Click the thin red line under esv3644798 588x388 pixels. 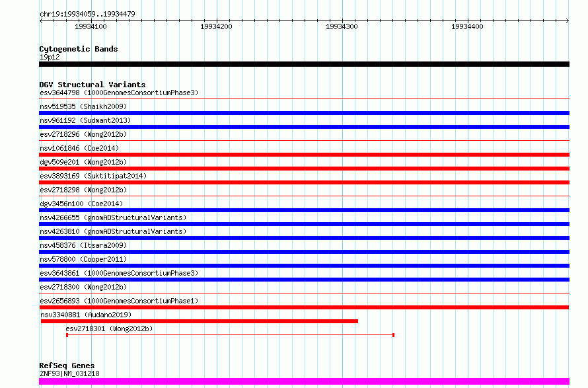click(x=304, y=99)
